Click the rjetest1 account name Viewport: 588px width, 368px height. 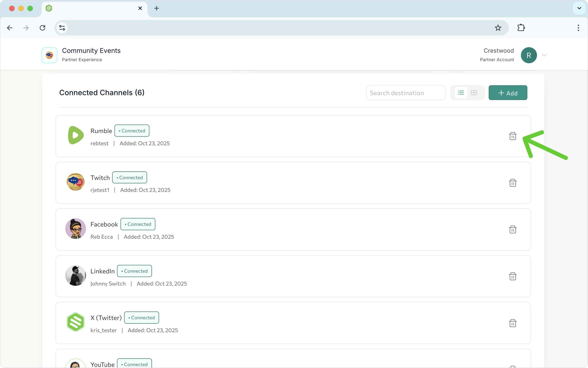click(x=100, y=190)
